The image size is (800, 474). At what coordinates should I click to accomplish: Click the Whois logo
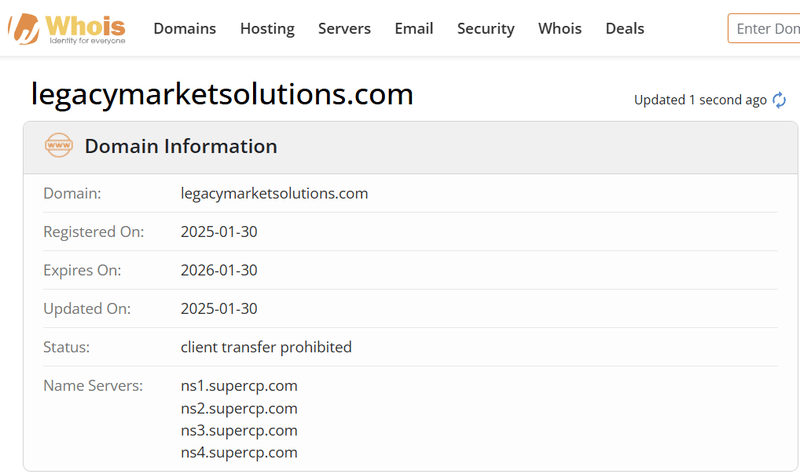tap(67, 29)
